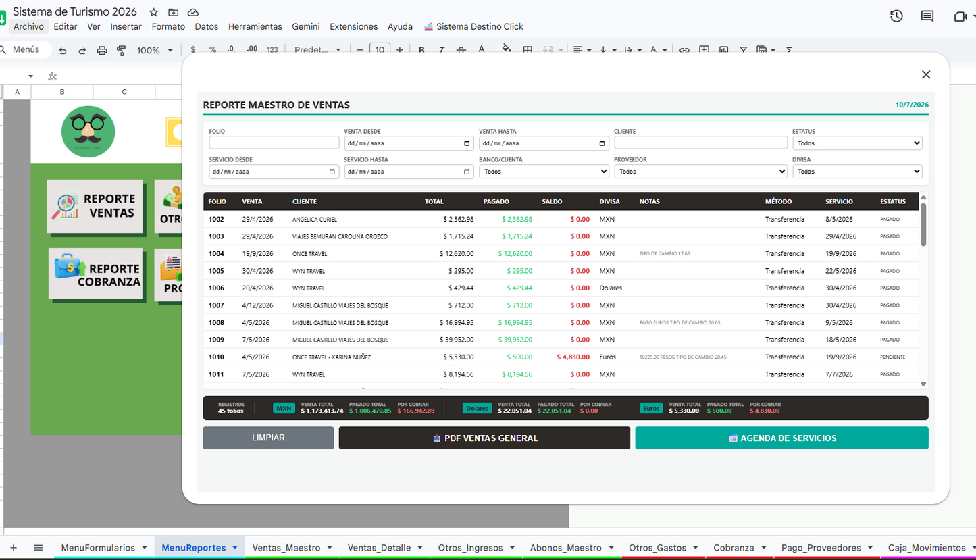Select the Paint format tool
976x560 pixels.
coord(122,50)
